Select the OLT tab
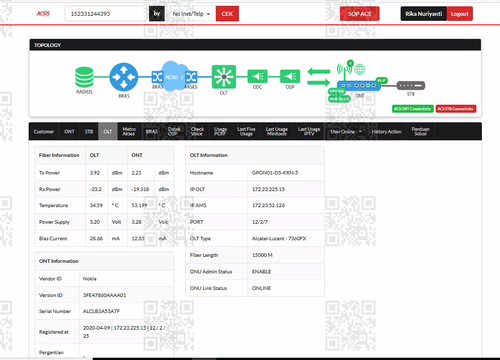Image resolution: width=500 pixels, height=360 pixels. point(108,132)
